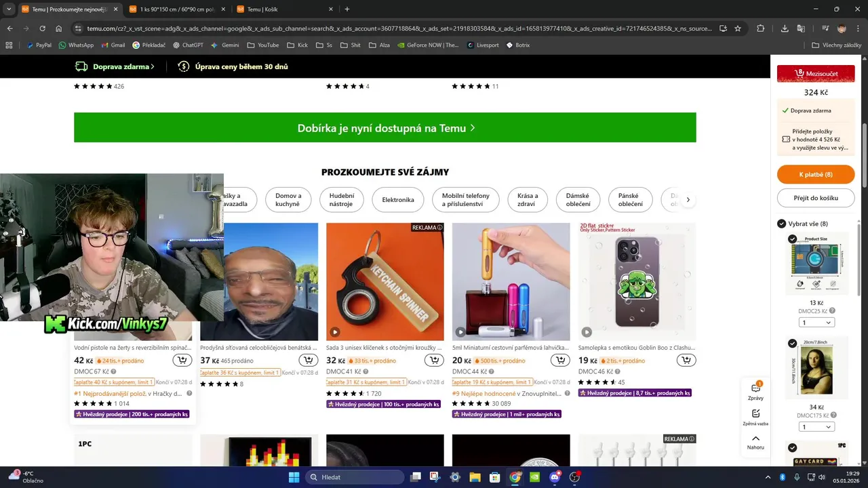The image size is (868, 488).
Task: Open the Windows Start menu
Action: click(x=294, y=477)
